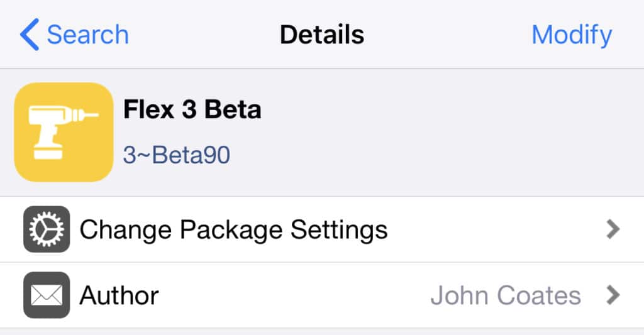
Task: Select the John Coates author name
Action: tap(506, 295)
